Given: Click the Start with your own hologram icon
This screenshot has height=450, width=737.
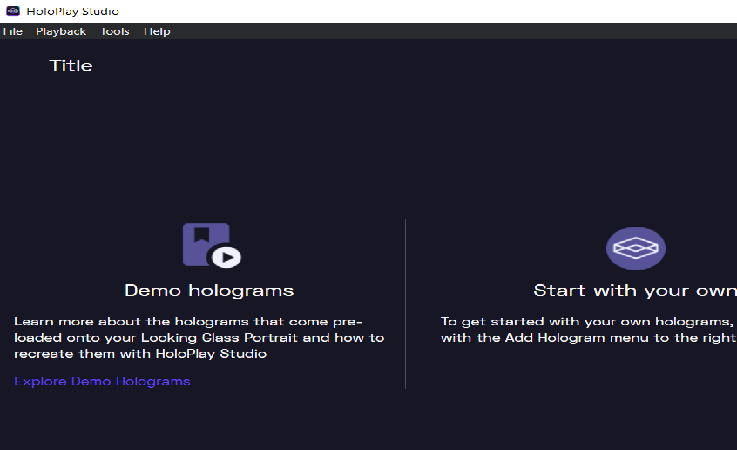Looking at the screenshot, I should tap(635, 248).
